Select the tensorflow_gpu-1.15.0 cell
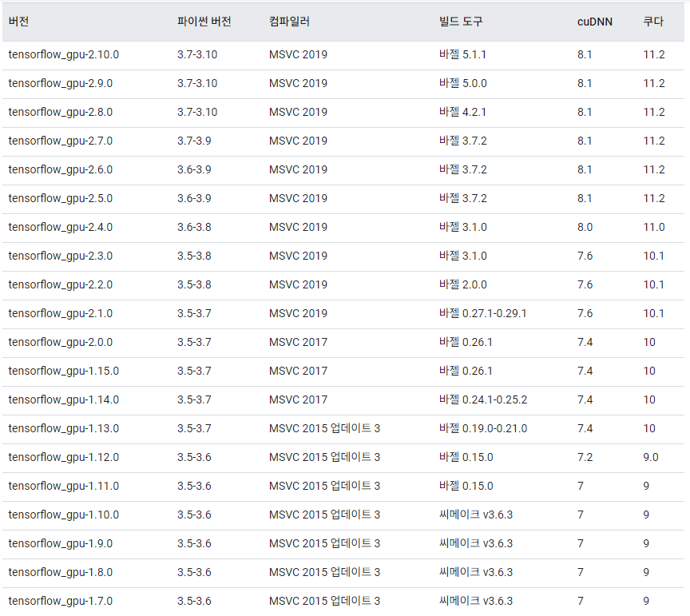Image resolution: width=690 pixels, height=616 pixels. pos(64,372)
